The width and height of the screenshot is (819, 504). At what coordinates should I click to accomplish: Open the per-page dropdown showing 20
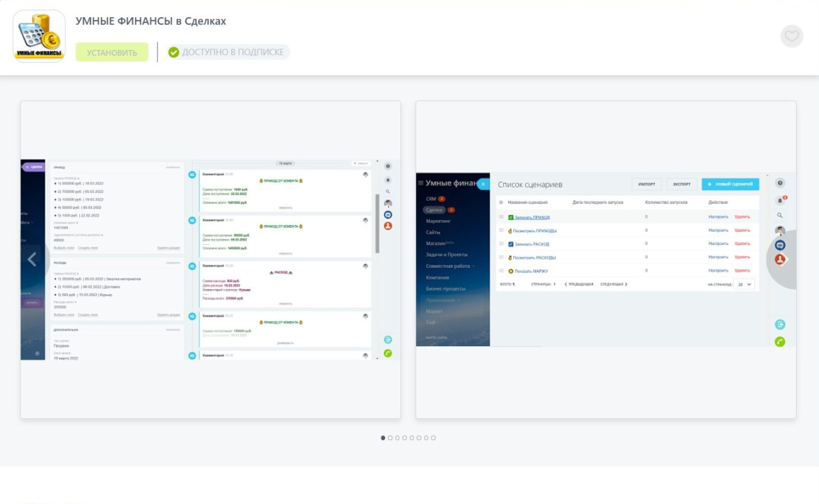pyautogui.click(x=745, y=284)
